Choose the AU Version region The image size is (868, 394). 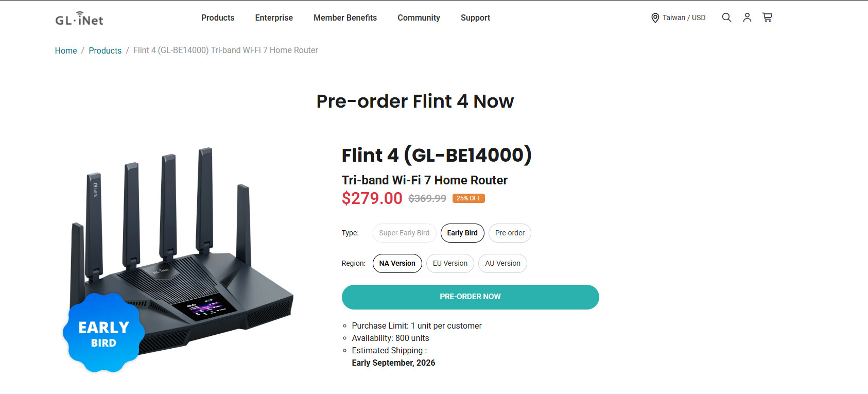click(502, 263)
